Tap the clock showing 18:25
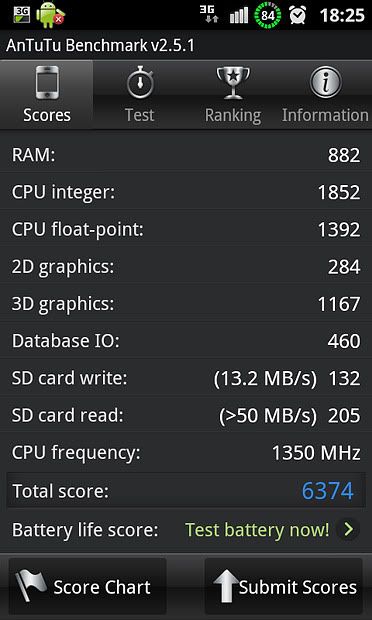This screenshot has width=372, height=620. 342,15
